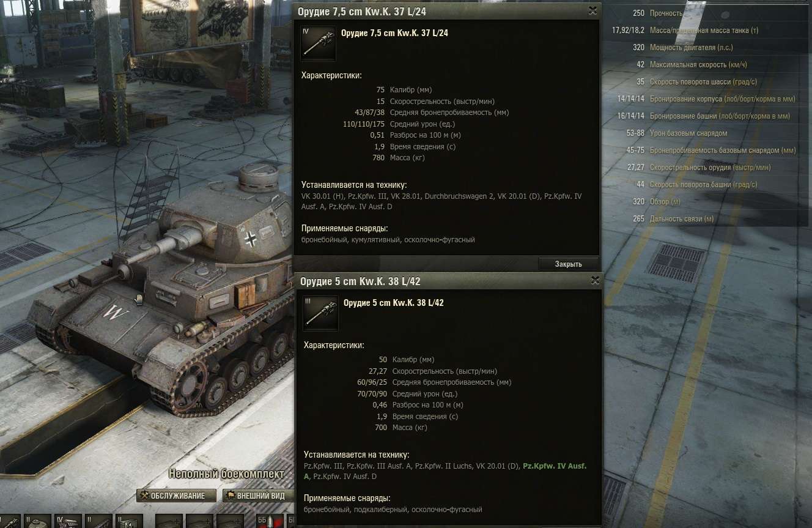This screenshot has height=528, width=812.
Task: Click the 7,5 cm Kw.K. 37 L/24 gun icon
Action: click(x=318, y=43)
